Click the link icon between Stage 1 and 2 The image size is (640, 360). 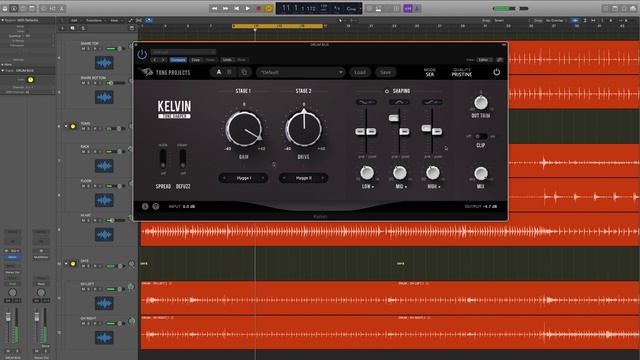[x=274, y=164]
